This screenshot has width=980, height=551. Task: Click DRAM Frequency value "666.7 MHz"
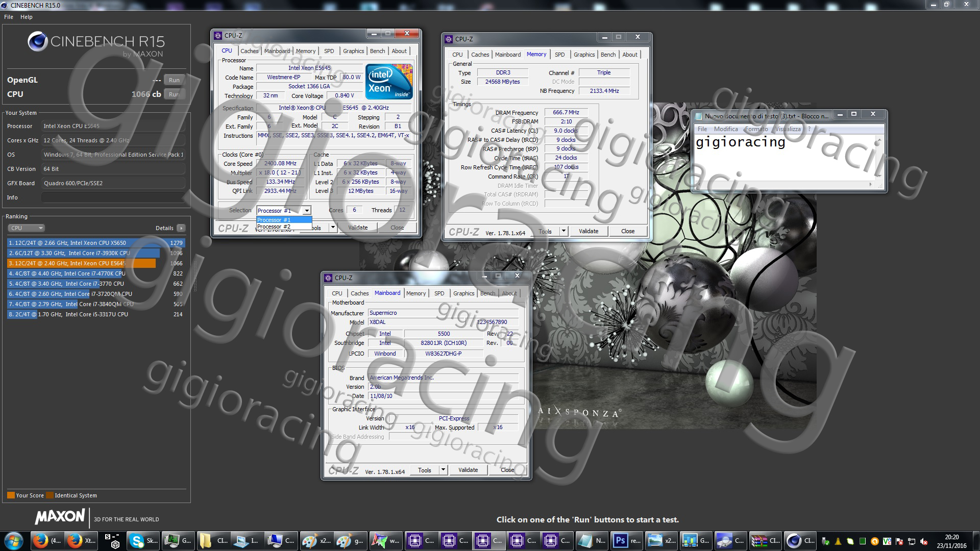[x=566, y=112]
